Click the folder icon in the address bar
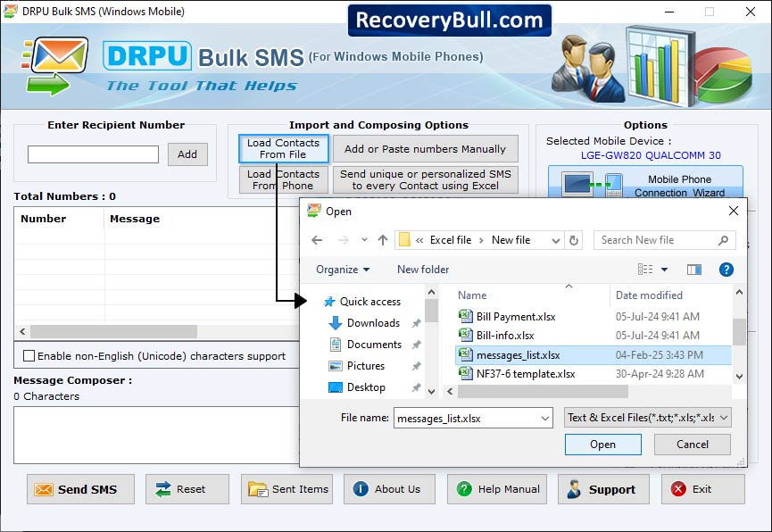The image size is (772, 532). [x=404, y=240]
